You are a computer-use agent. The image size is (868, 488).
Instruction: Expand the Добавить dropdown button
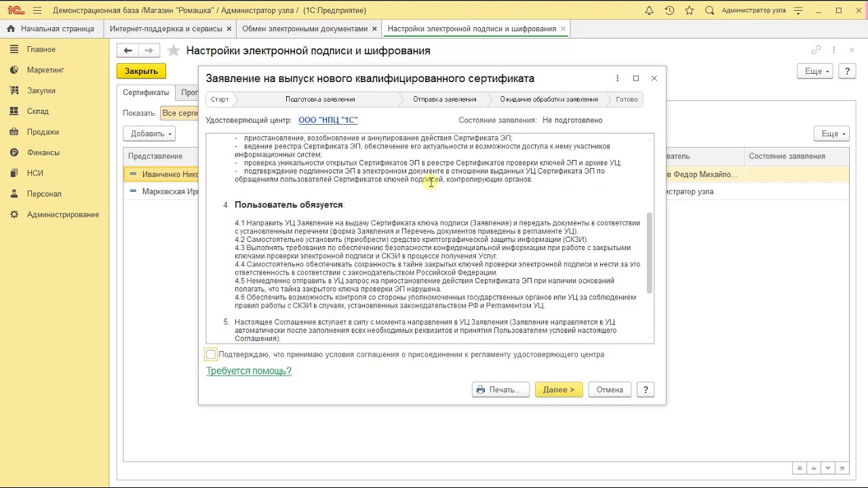coord(149,134)
